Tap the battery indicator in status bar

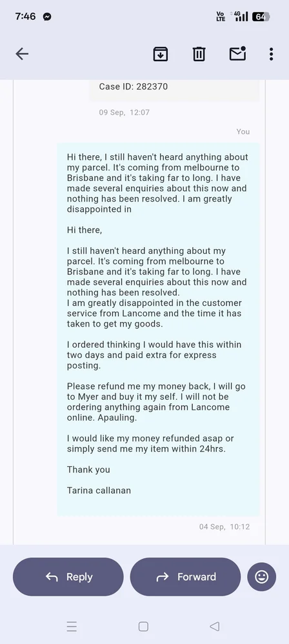pos(261,17)
